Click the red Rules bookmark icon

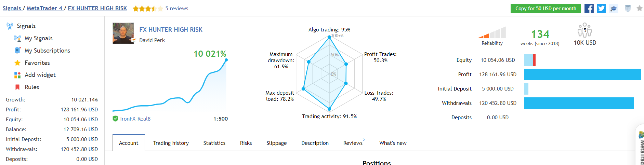pos(17,87)
